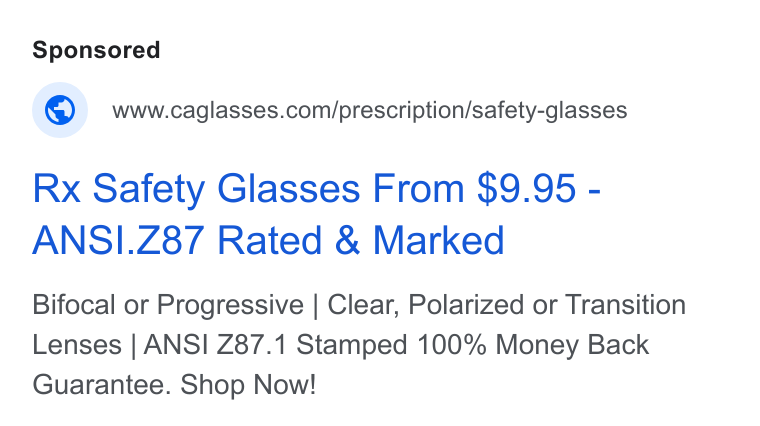Select the Sponsored label
The width and height of the screenshot is (760, 426).
[x=96, y=50]
